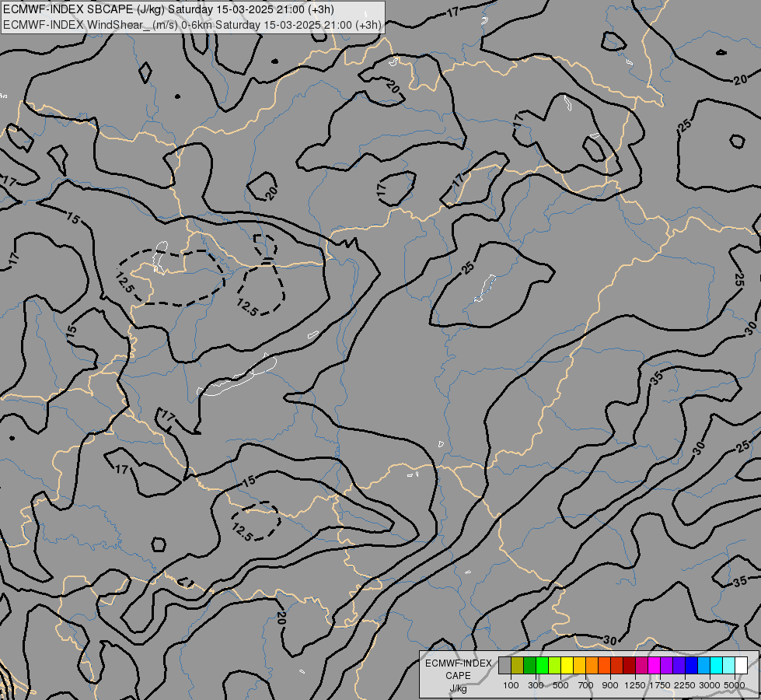Click the 2250 tick value on the legend

tap(686, 685)
